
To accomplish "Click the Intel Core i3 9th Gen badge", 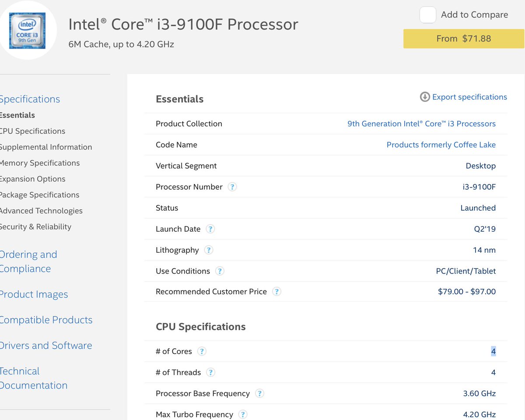I will point(26,31).
